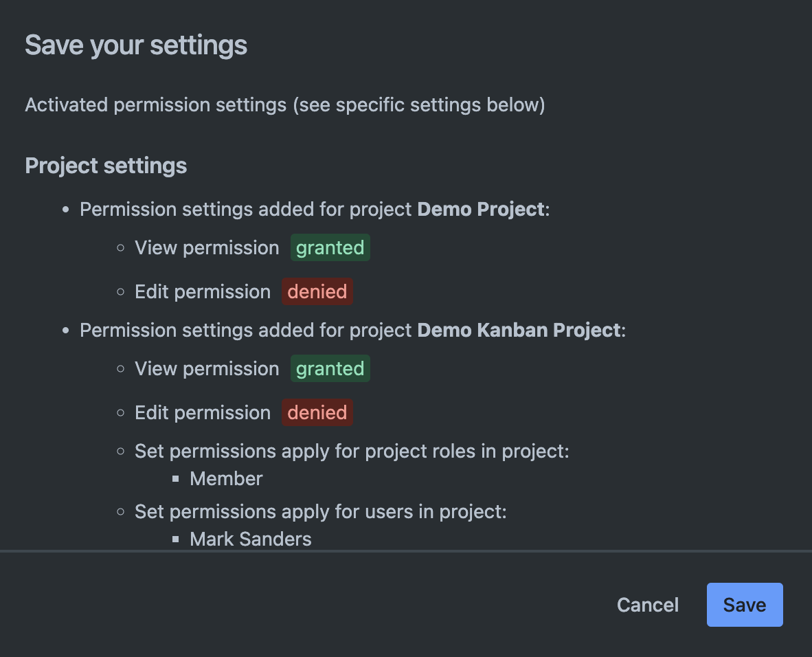The width and height of the screenshot is (812, 657).
Task: Click the Save button
Action: [x=744, y=605]
